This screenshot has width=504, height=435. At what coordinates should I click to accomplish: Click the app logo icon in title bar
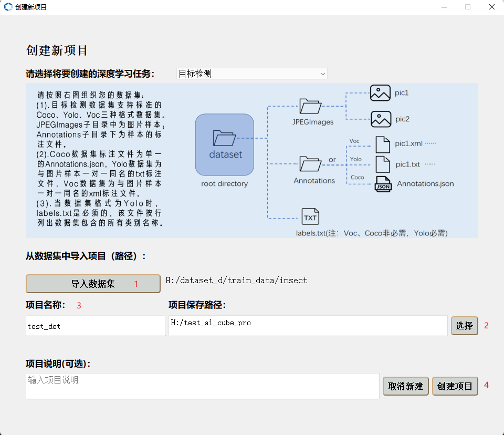[8, 7]
